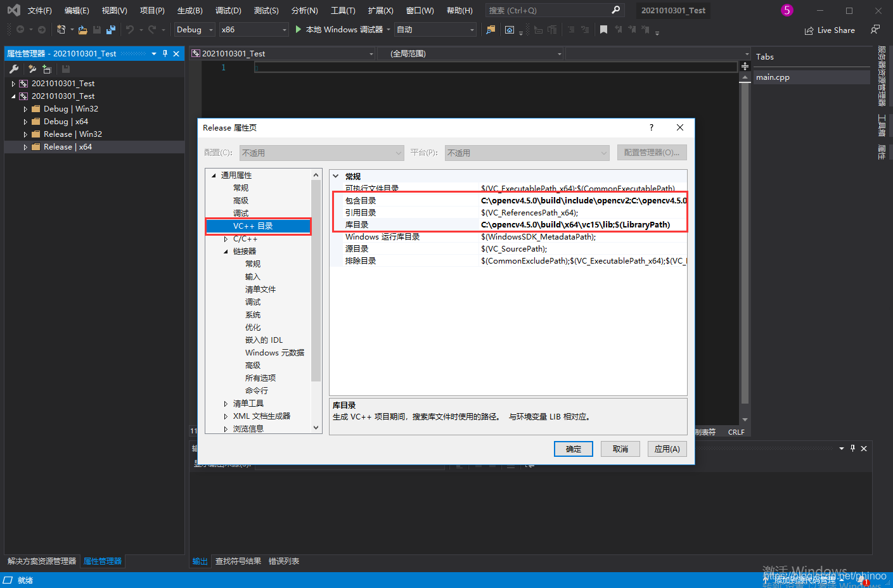The image size is (893, 588).
Task: Click the save all toolbar icon
Action: 111,30
